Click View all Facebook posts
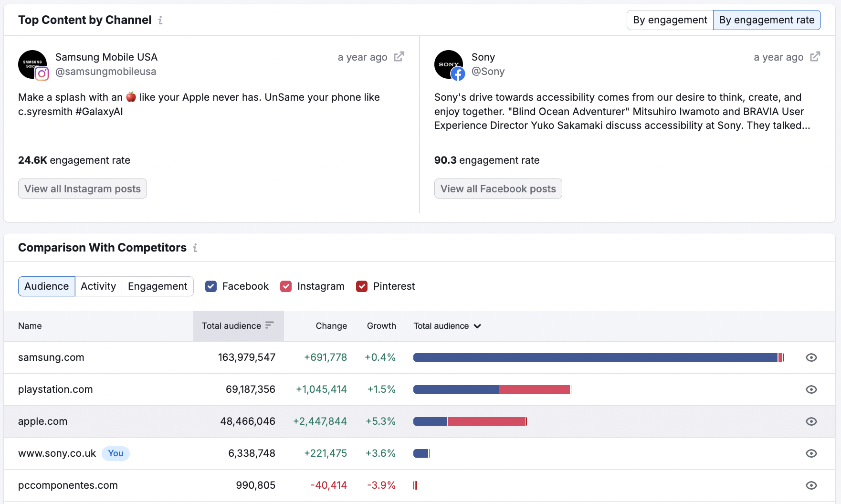841x504 pixels. click(x=498, y=189)
